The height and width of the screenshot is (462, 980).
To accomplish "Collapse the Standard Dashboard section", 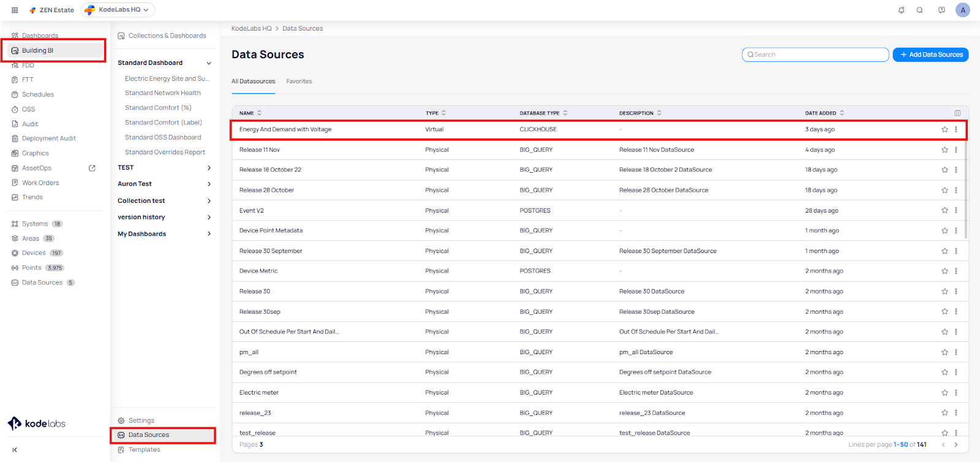I will tap(209, 63).
